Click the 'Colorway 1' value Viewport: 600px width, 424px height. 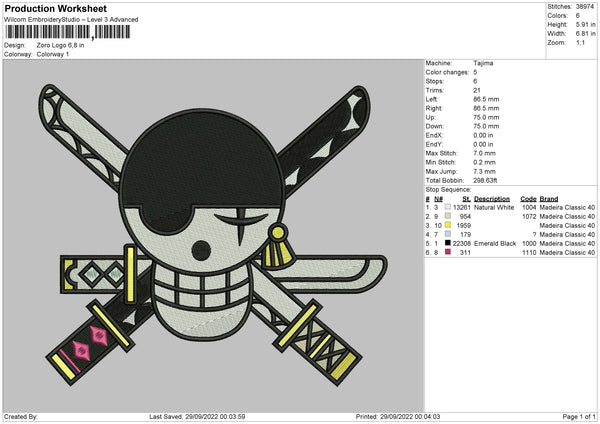pyautogui.click(x=53, y=54)
